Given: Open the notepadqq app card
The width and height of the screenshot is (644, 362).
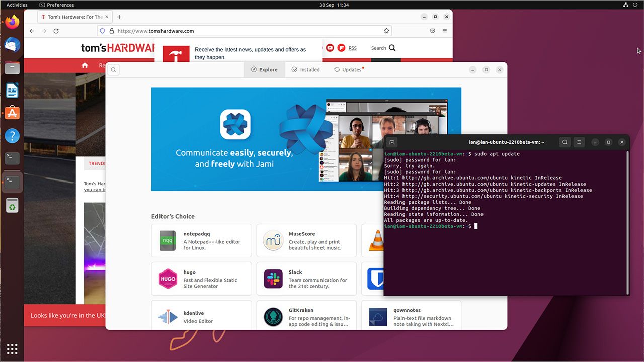Looking at the screenshot, I should point(201,241).
